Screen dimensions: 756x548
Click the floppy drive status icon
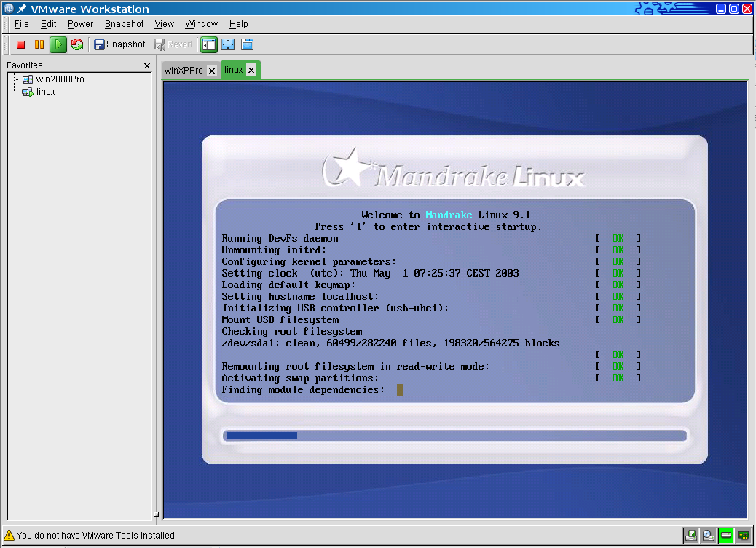point(691,535)
